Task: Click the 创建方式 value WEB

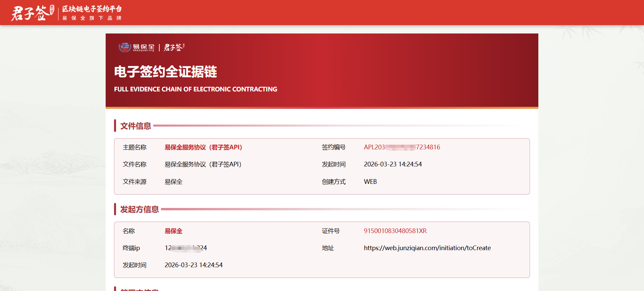Action: pos(370,182)
